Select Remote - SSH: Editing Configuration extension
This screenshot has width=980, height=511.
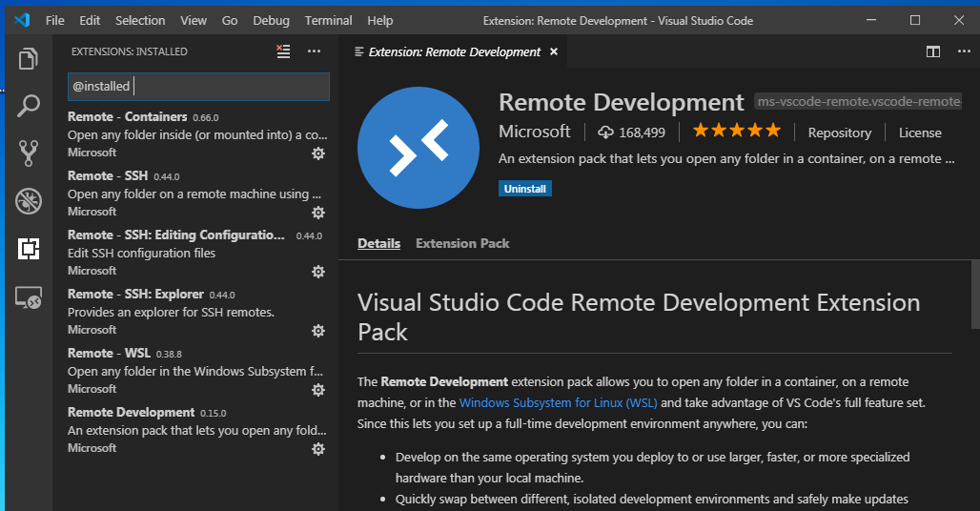coord(197,253)
